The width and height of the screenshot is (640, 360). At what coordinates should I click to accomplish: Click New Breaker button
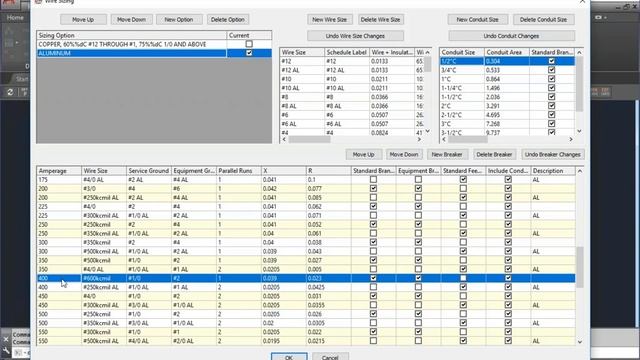click(x=447, y=155)
